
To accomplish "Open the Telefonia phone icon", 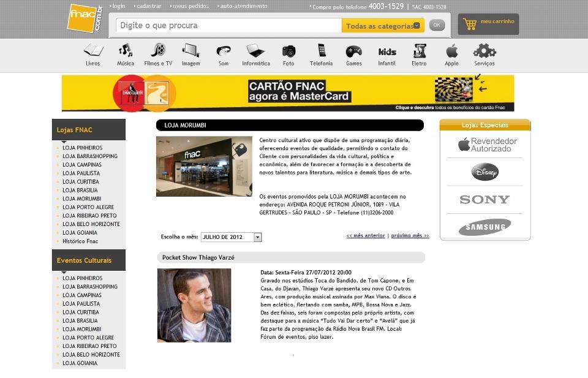I will 322,50.
